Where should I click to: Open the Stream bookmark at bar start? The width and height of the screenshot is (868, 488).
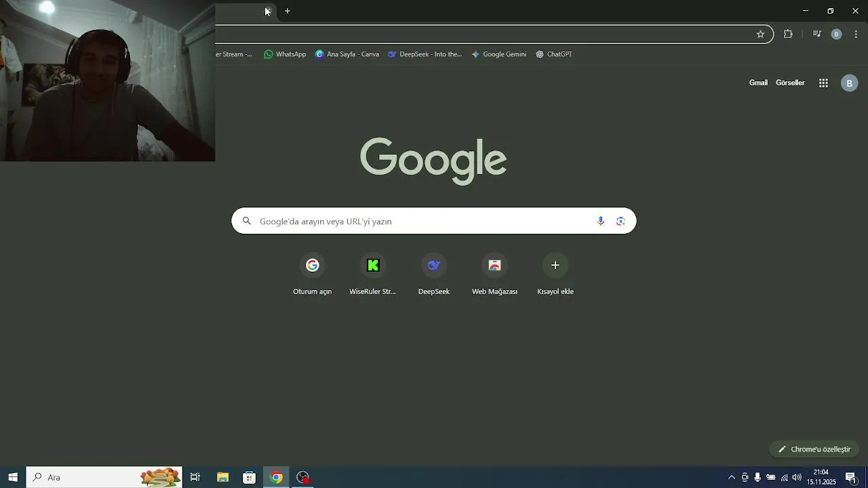(x=235, y=54)
